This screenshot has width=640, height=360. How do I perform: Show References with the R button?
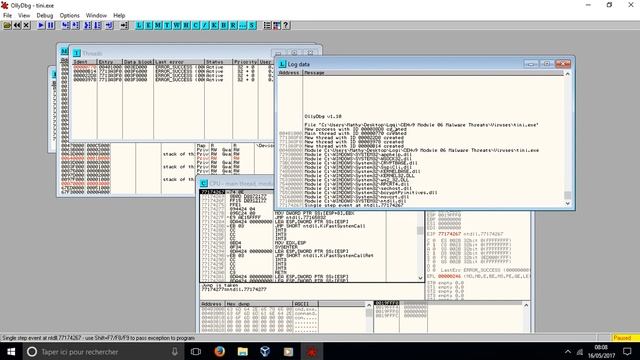tap(233, 25)
